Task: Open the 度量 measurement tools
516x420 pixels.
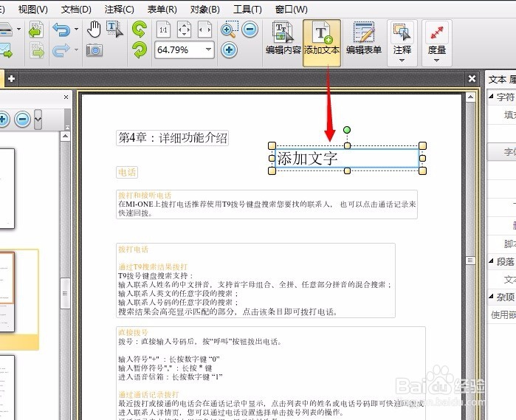Action: pos(437,43)
